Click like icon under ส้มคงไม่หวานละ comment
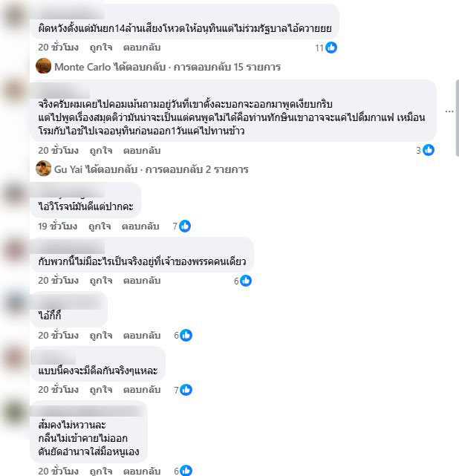The height and width of the screenshot is (476, 459). pos(186,471)
